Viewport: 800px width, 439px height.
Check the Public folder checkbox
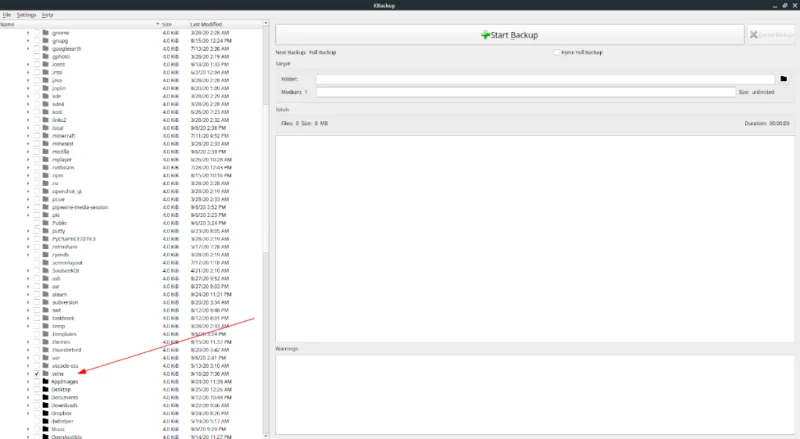[37, 223]
